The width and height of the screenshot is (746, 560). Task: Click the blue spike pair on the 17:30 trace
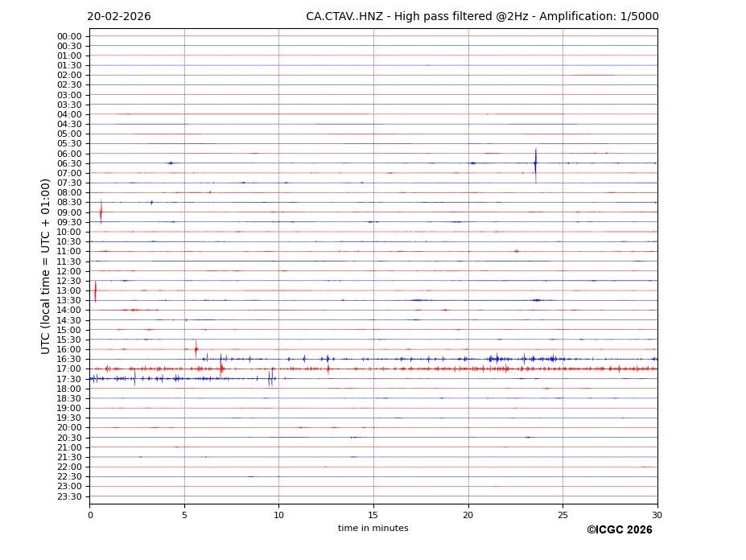[270, 378]
